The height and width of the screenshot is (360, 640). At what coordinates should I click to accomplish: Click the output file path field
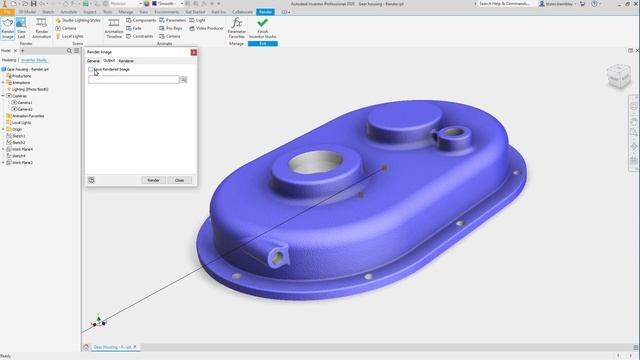point(134,80)
